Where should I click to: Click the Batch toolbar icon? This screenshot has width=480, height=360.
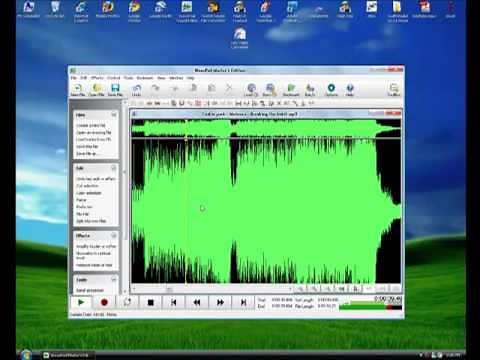(x=310, y=89)
